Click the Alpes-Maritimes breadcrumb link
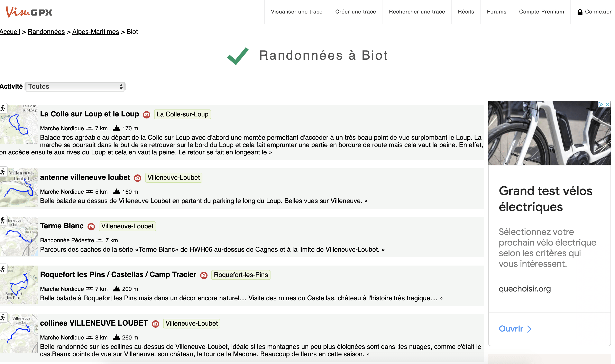Viewport: 615px width, 364px height. coord(95,32)
